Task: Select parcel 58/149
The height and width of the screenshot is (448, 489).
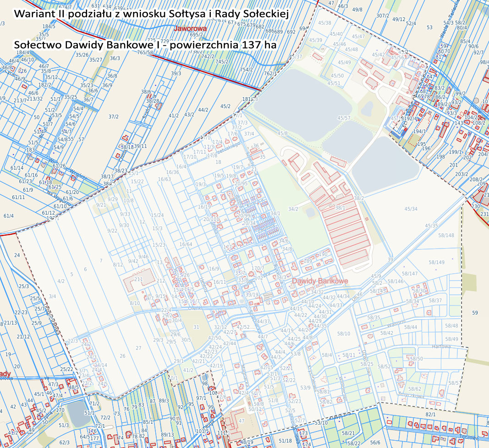Action: [x=436, y=262]
